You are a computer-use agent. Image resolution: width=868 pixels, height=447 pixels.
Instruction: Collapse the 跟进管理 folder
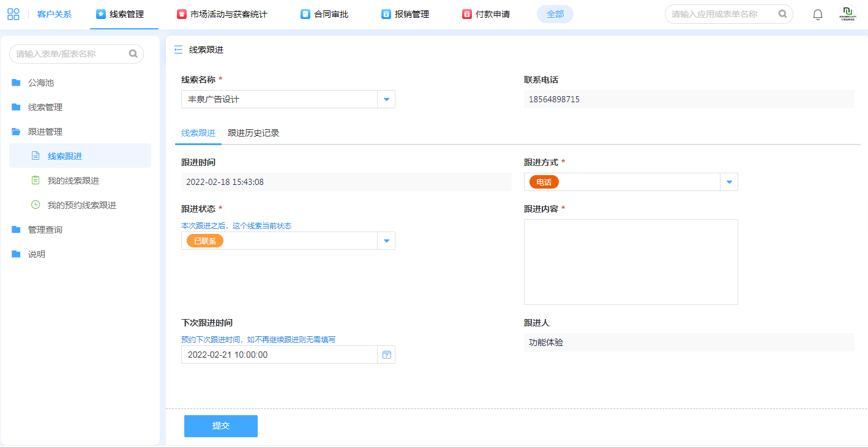pyautogui.click(x=45, y=132)
